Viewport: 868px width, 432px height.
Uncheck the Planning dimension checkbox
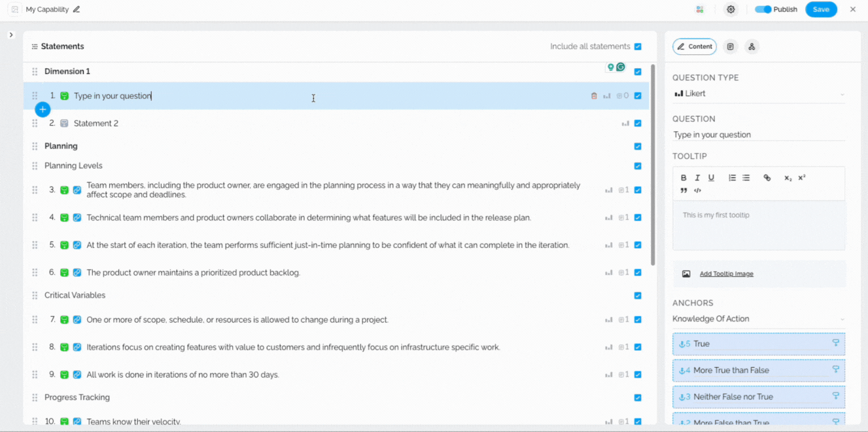point(638,147)
